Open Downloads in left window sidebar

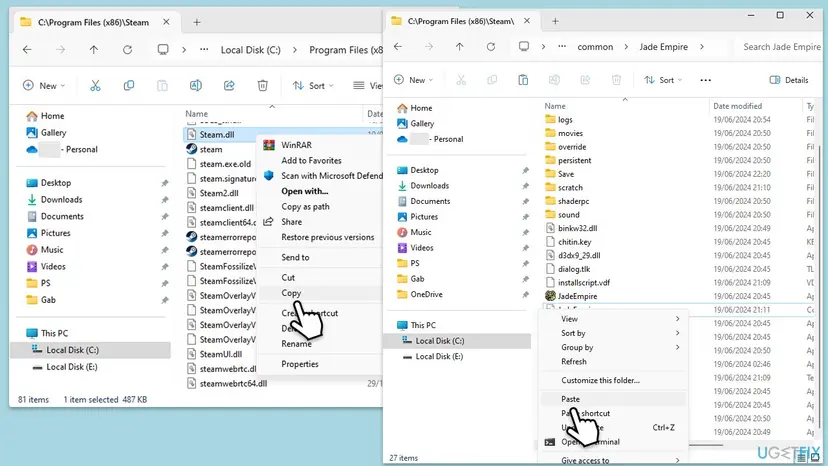pos(61,199)
